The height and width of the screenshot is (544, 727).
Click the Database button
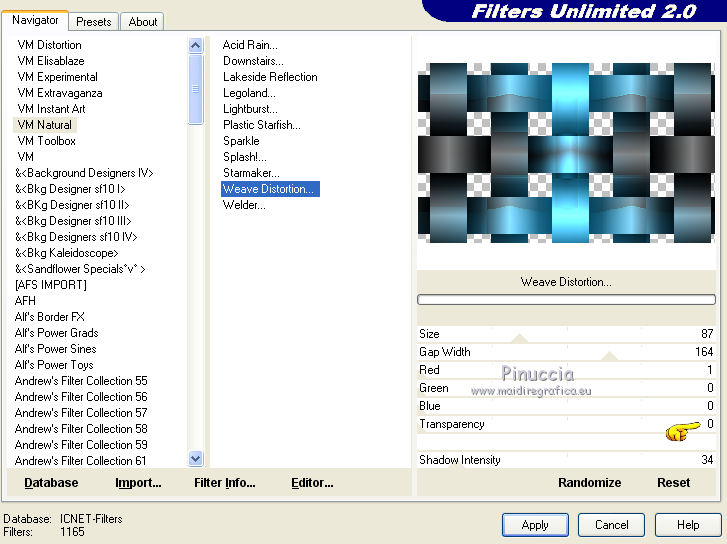[x=51, y=483]
